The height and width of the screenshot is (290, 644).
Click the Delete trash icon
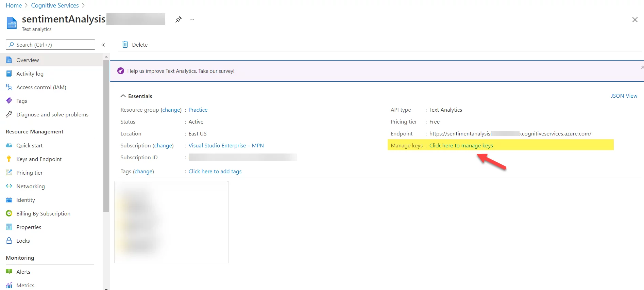(125, 44)
